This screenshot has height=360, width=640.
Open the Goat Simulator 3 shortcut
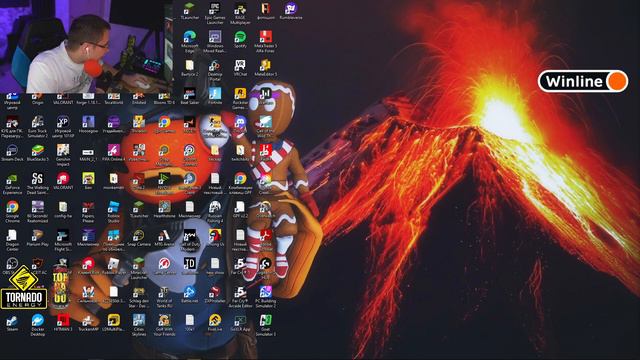point(265,325)
